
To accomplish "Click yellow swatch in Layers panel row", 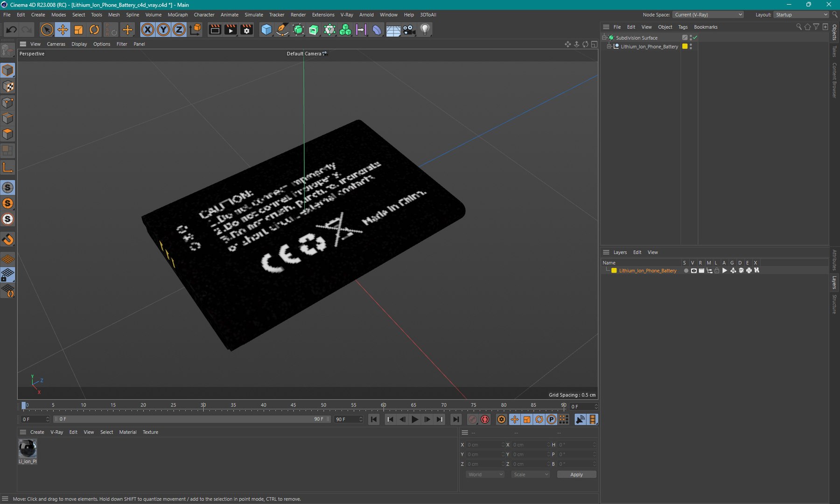I will (614, 271).
